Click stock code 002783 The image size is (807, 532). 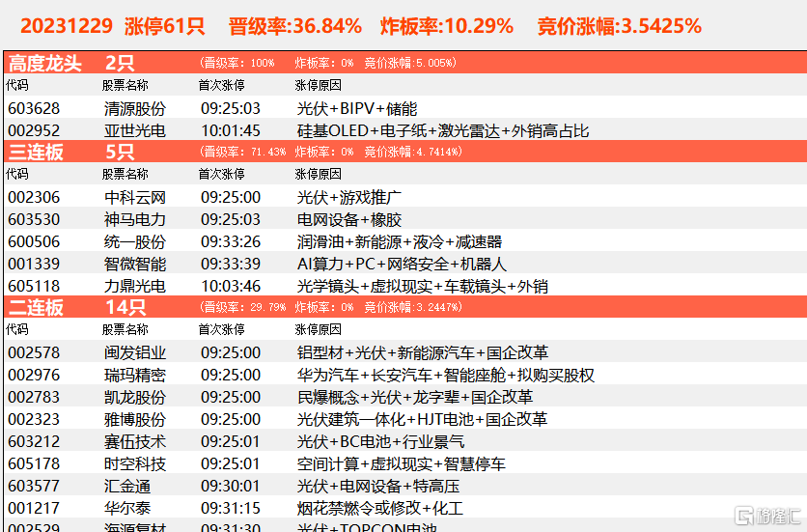click(x=34, y=397)
